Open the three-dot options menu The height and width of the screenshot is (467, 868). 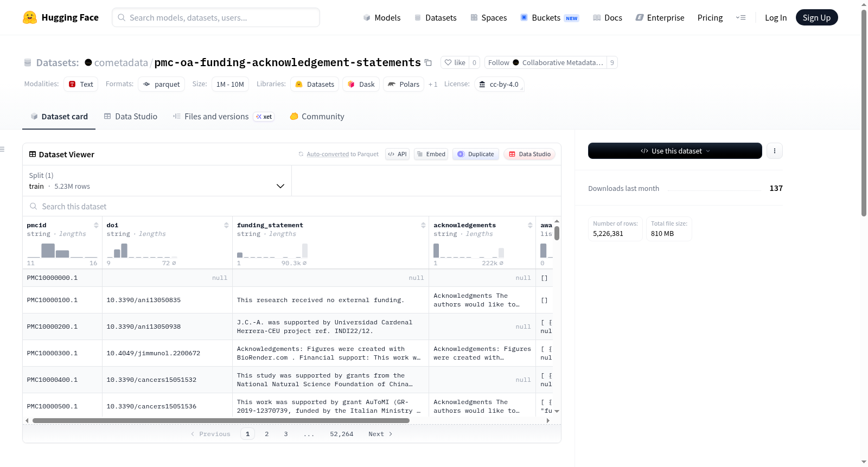tap(775, 151)
